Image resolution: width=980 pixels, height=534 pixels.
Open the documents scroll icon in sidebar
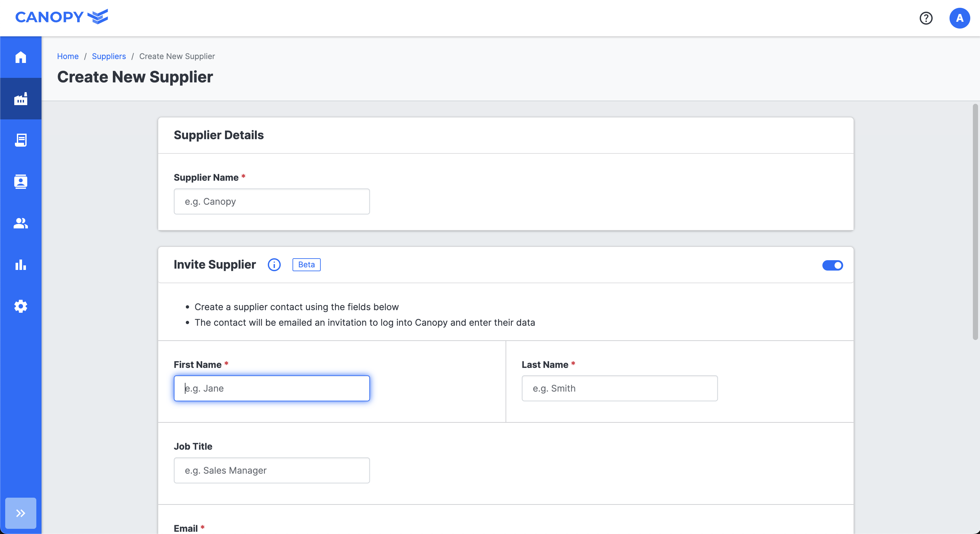(20, 140)
